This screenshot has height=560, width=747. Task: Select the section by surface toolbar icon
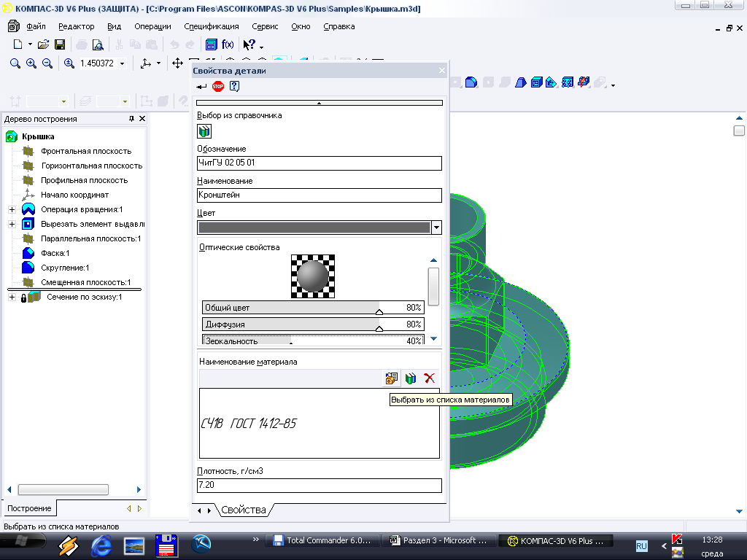pos(584,82)
